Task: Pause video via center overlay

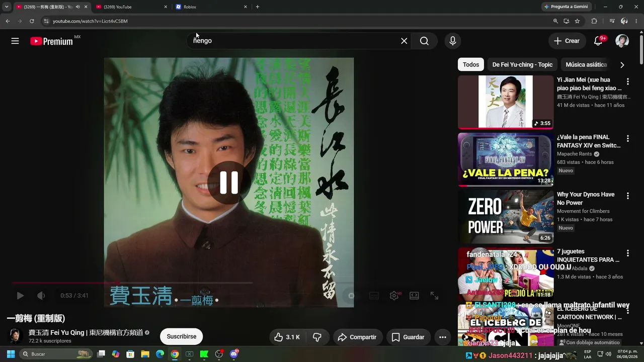Action: 229,183
